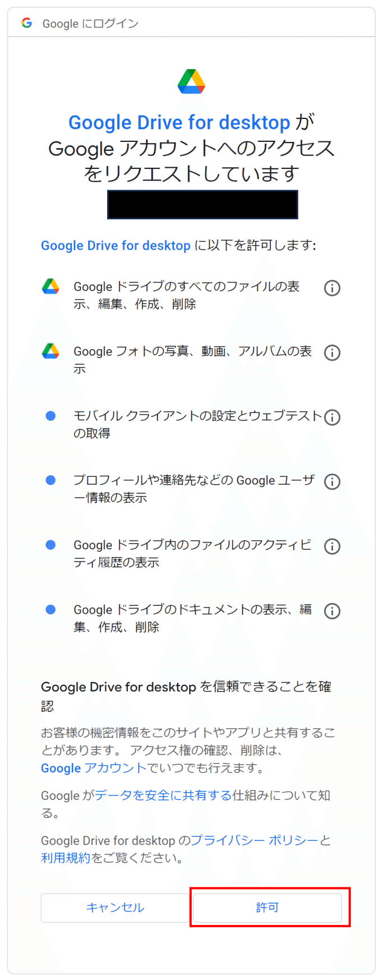
Task: Open the Google アカウント link
Action: 94,768
